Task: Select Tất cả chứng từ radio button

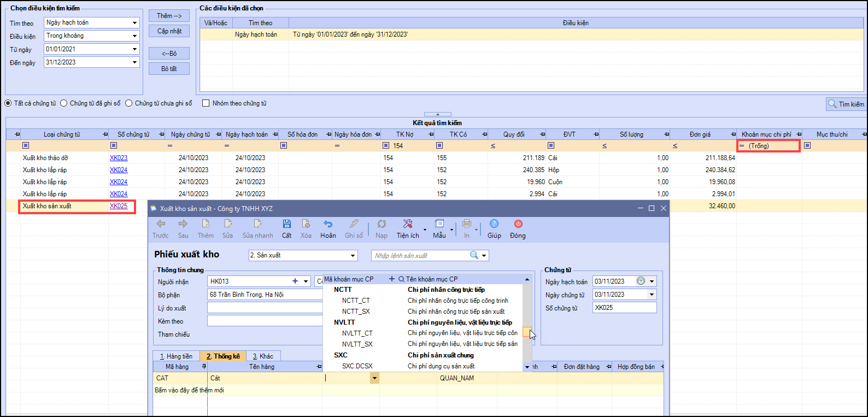Action: (x=8, y=103)
